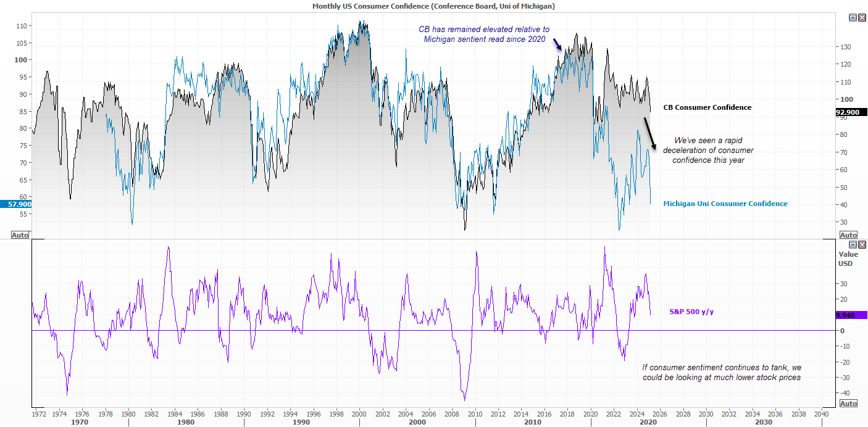Close the top consumer confidence chart panel
The image size is (868, 427).
pos(862,18)
